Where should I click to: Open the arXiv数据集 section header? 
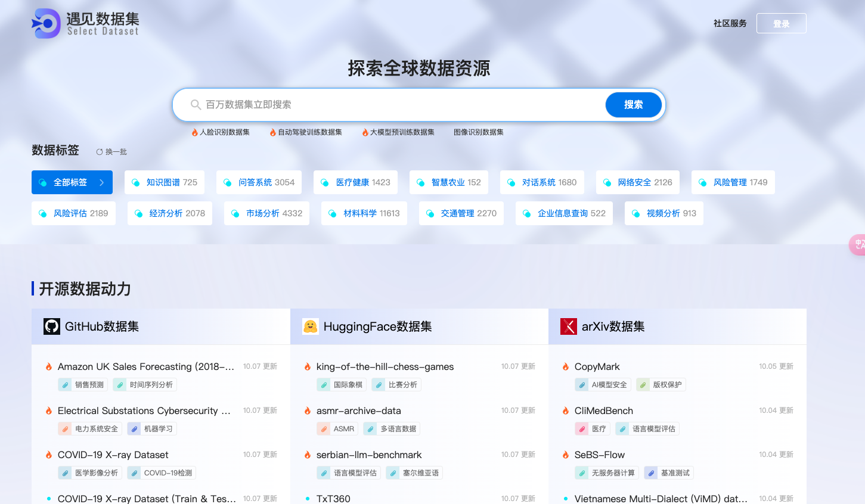pos(677,326)
